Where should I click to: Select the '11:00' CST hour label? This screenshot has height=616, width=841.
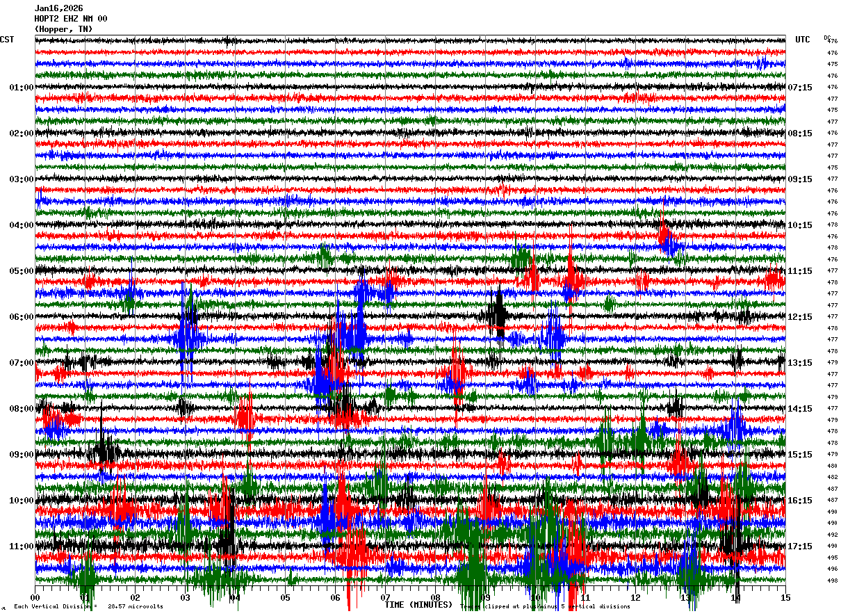click(22, 546)
